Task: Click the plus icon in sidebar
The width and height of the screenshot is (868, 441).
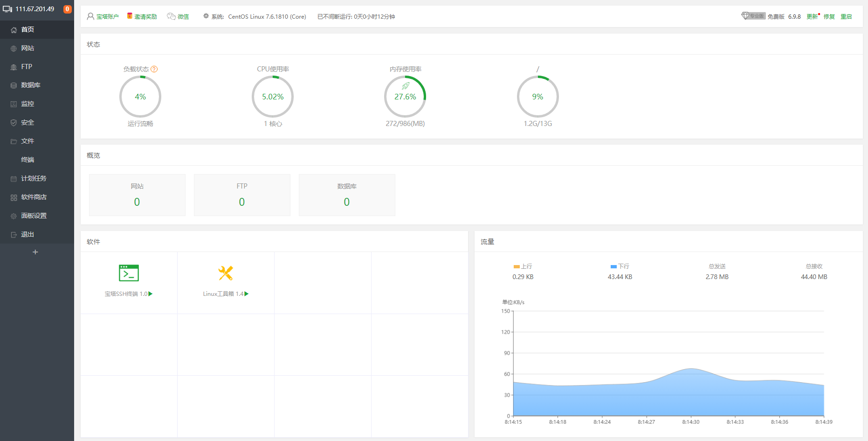Action: [35, 252]
